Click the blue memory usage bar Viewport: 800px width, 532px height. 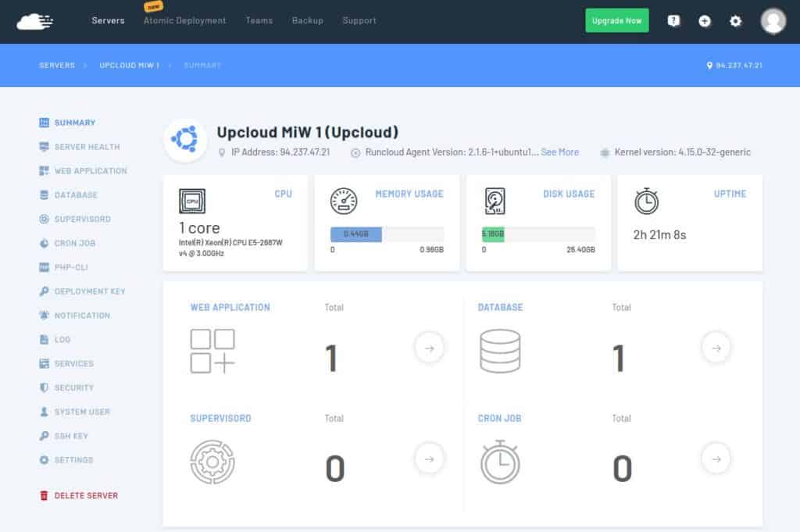click(356, 234)
